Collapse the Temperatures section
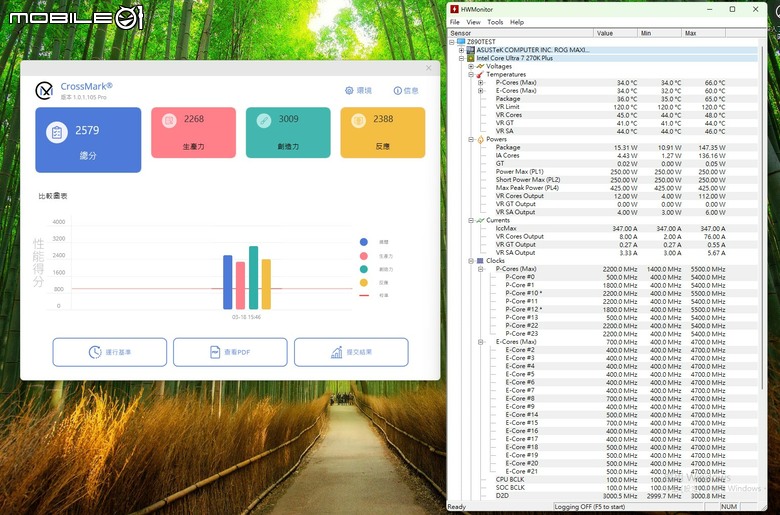The image size is (780, 515). pos(471,74)
